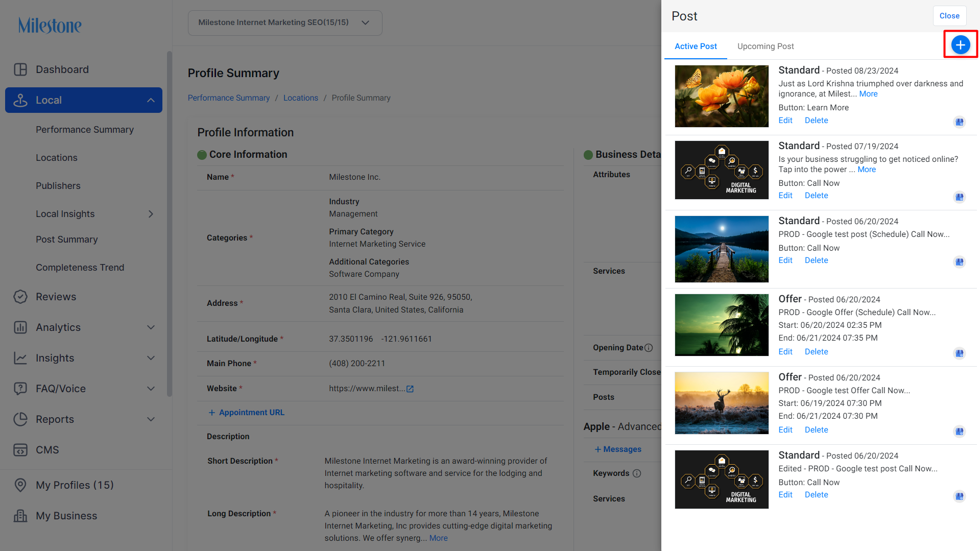Click the Analytics chart icon
Viewport: 980px width, 551px height.
click(20, 327)
